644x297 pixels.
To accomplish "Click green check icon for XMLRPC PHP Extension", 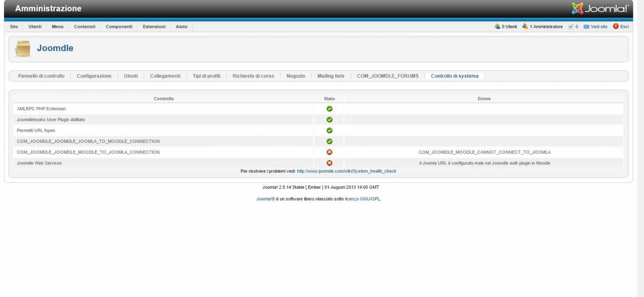I will [329, 109].
